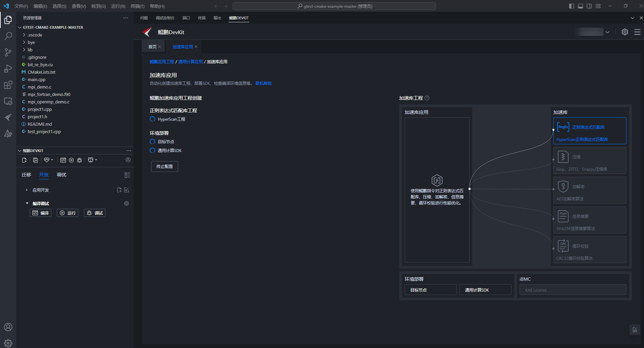Click the monitor performance icon in the DevKit toolbar

coord(91,160)
